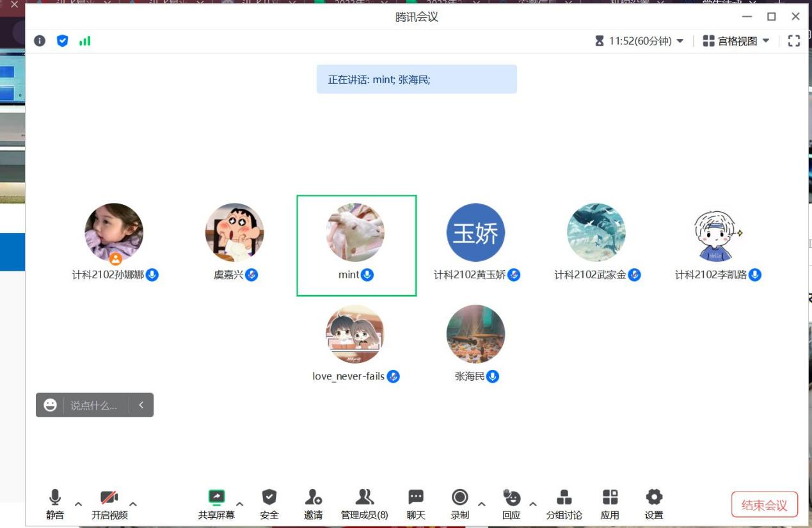
Task: Click mint's microphone indicator
Action: pyautogui.click(x=366, y=275)
